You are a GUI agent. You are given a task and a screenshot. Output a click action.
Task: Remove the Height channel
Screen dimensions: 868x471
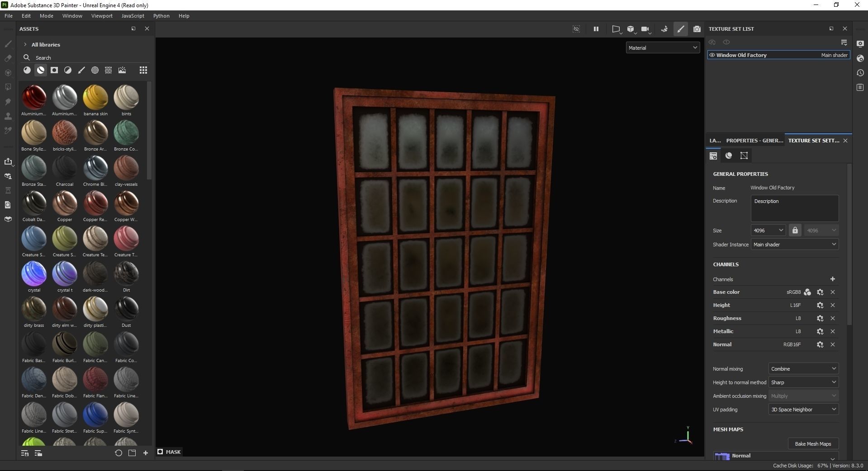[833, 305]
